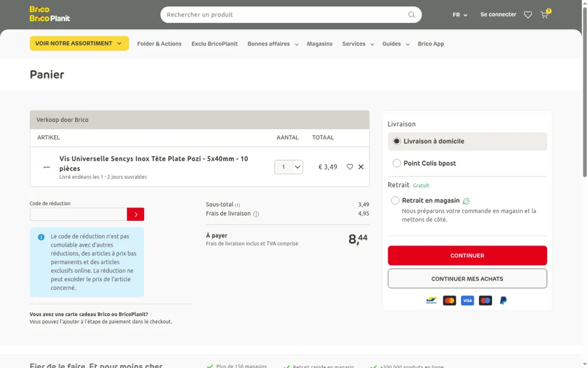This screenshot has height=368, width=588.
Task: Expand the Guides menu
Action: [x=396, y=44]
